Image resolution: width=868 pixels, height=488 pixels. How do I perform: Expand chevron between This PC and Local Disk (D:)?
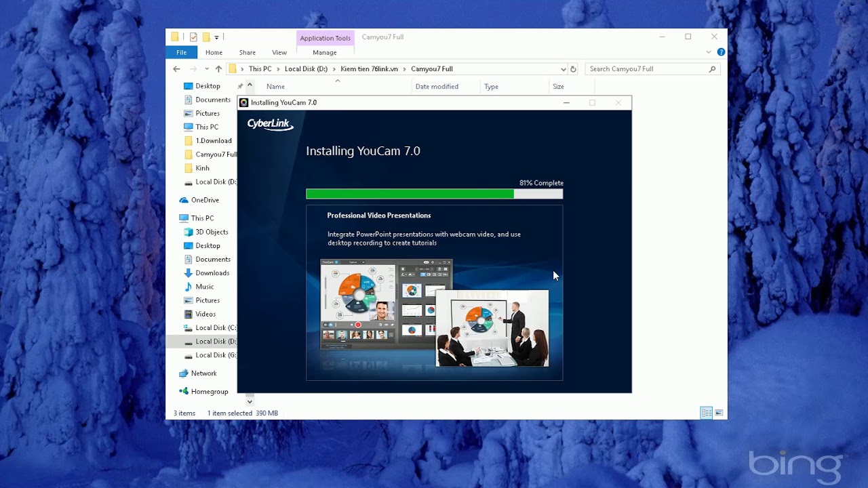(278, 69)
